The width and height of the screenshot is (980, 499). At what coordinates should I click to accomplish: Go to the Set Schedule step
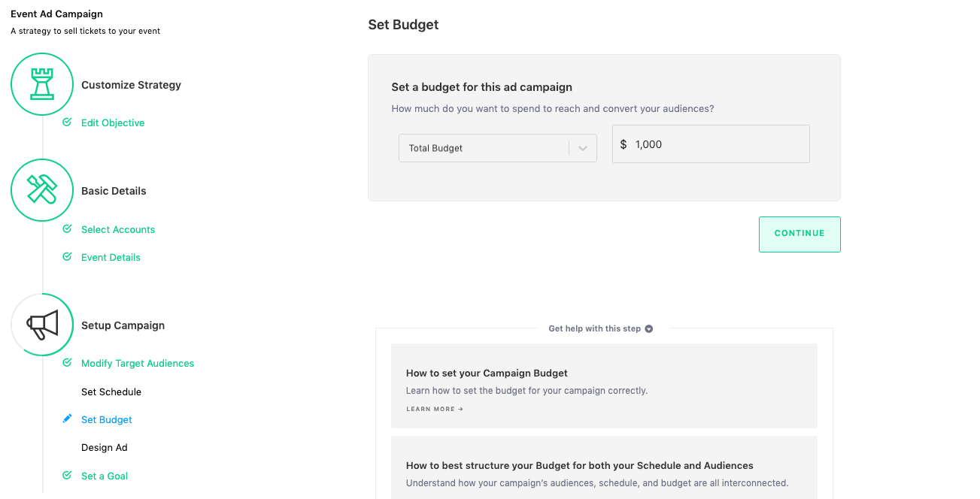pyautogui.click(x=111, y=392)
